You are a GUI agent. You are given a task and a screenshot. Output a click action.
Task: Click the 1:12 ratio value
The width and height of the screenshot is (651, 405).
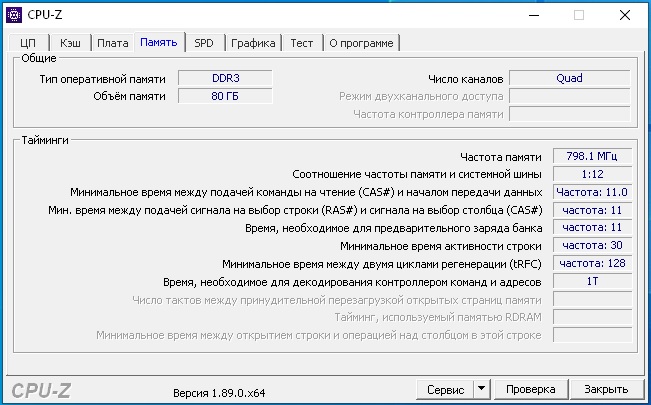(x=592, y=174)
